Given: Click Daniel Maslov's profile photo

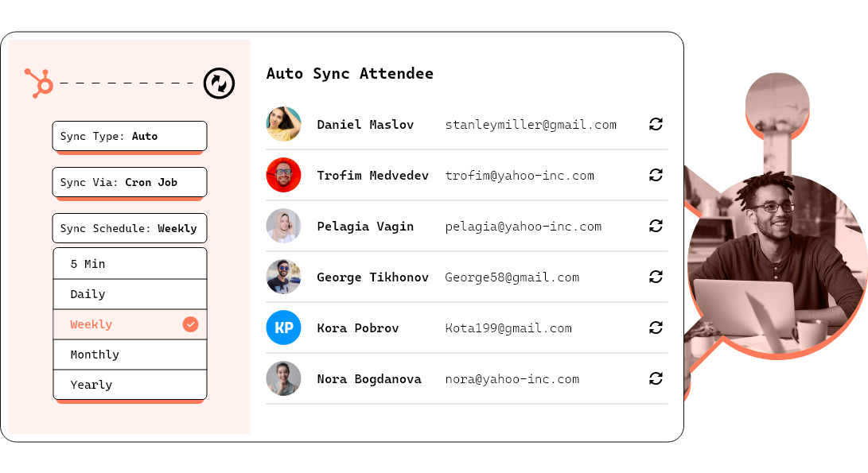Looking at the screenshot, I should [283, 124].
